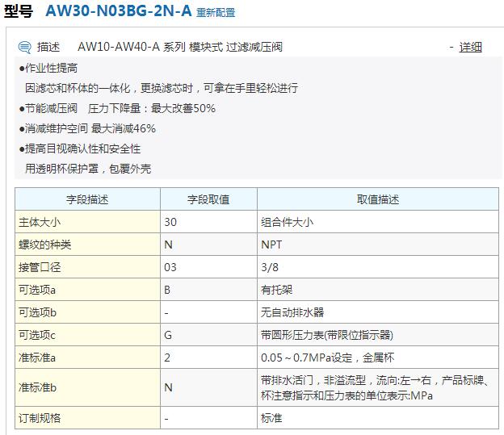Click the 字段描述 column header
This screenshot has height=435, width=504.
pyautogui.click(x=87, y=199)
